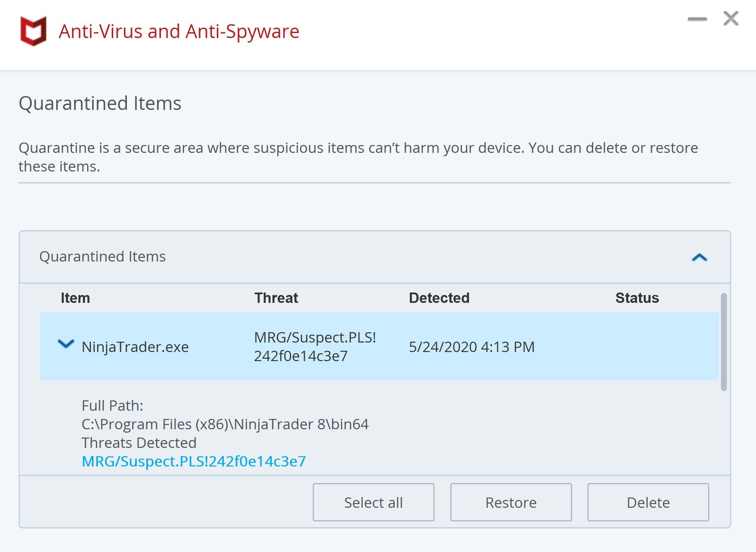Click the Anti-Virus and Anti-Spyware title
The width and height of the screenshot is (756, 552).
point(179,31)
